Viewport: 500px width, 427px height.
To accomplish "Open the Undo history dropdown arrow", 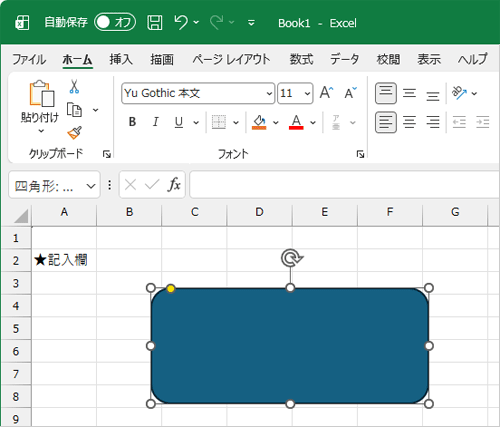I will click(x=196, y=23).
